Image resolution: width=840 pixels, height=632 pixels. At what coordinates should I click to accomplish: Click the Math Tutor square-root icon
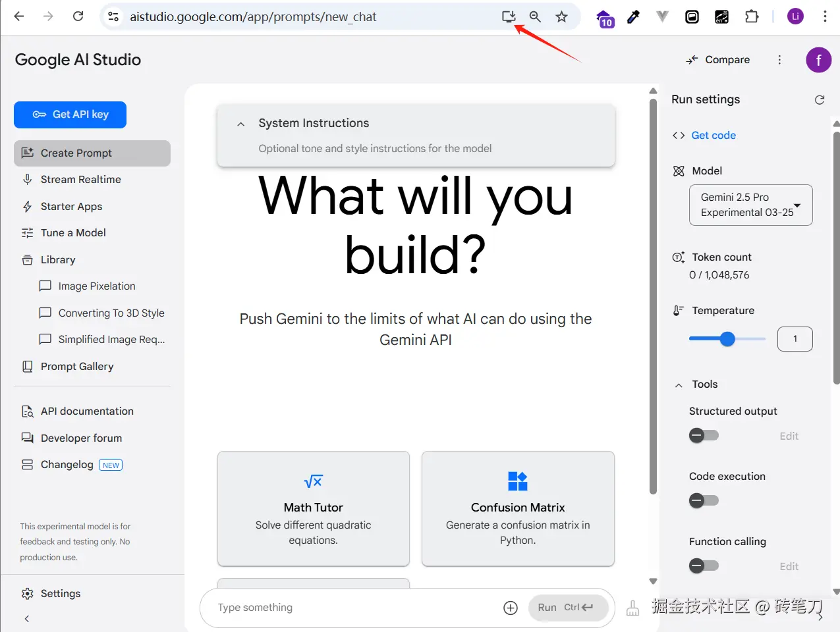[x=314, y=481]
